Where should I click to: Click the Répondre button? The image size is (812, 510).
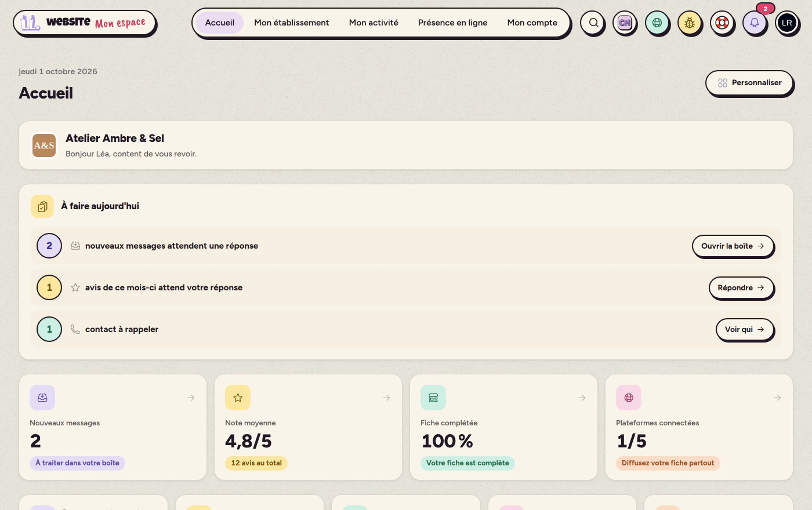click(x=741, y=287)
